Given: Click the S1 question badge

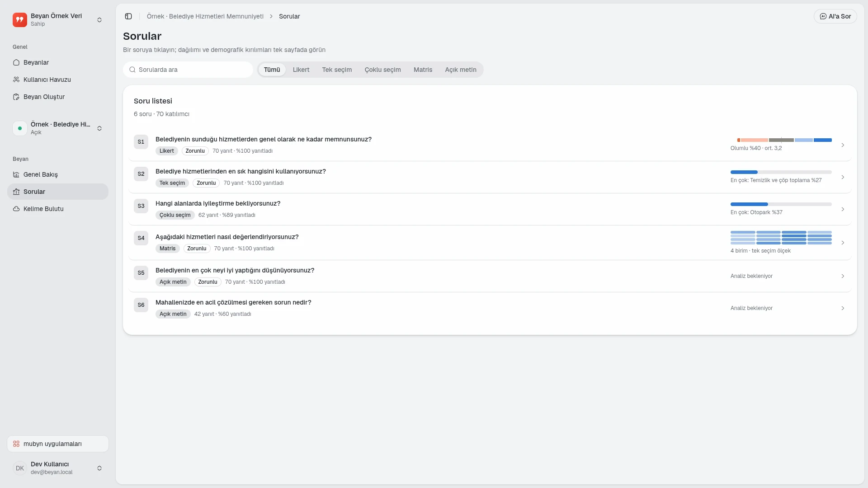Looking at the screenshot, I should [141, 142].
